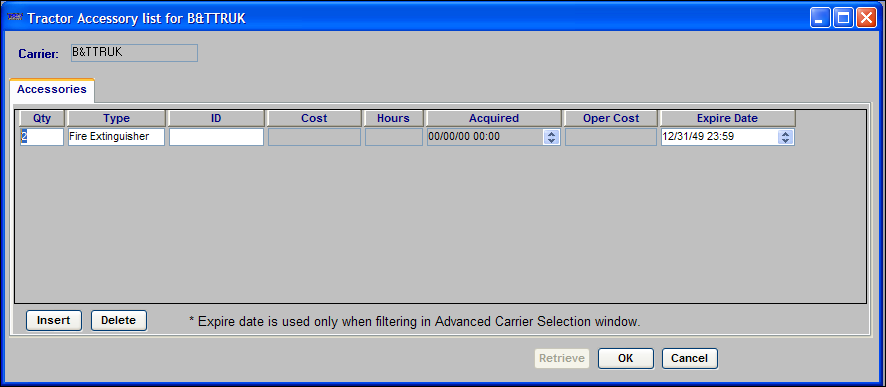Screen dimensions: 886x387
Task: Click the application icon in the title bar
Action: (15, 19)
